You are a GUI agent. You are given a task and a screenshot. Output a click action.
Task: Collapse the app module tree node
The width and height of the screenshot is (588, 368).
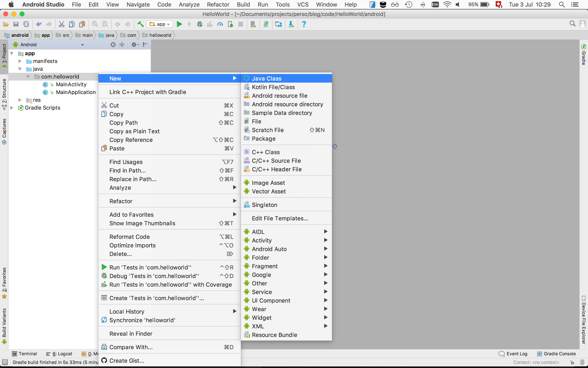pos(12,53)
